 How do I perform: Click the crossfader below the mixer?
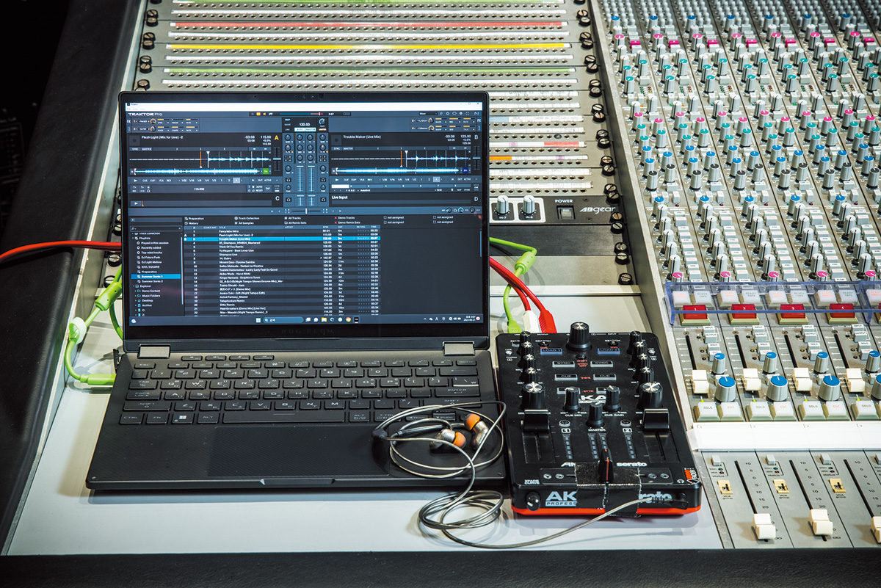306,211
